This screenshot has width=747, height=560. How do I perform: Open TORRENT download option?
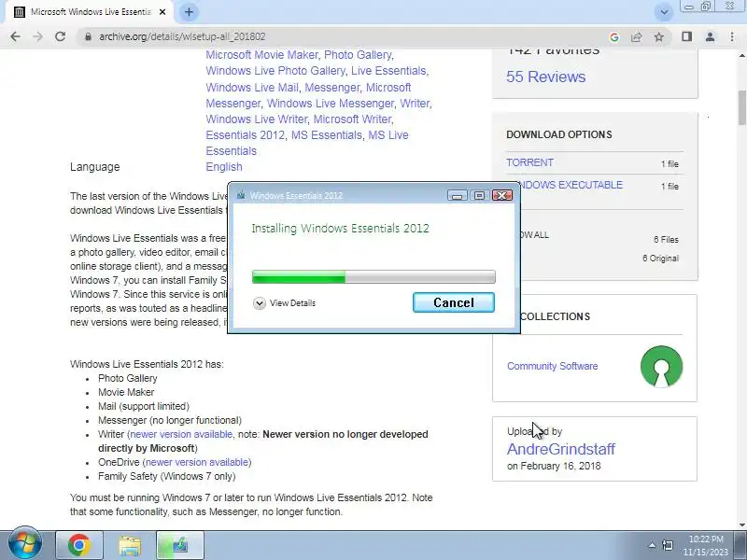(x=529, y=162)
